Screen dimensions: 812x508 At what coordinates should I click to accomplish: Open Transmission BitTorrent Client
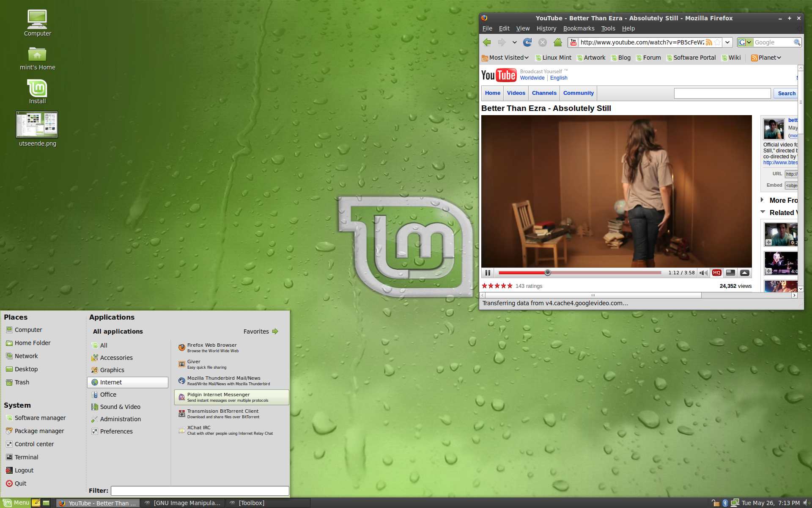pyautogui.click(x=231, y=414)
